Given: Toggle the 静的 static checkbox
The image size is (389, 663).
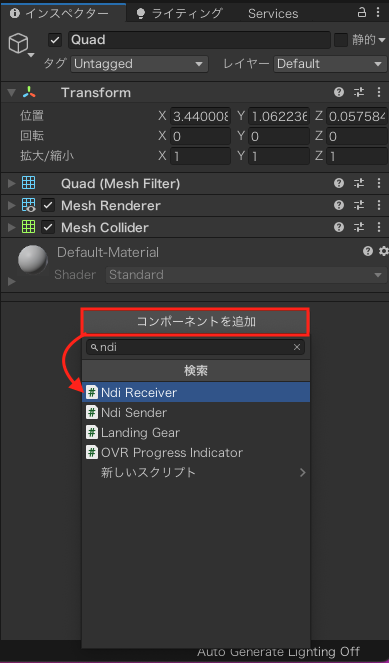Looking at the screenshot, I should 340,40.
